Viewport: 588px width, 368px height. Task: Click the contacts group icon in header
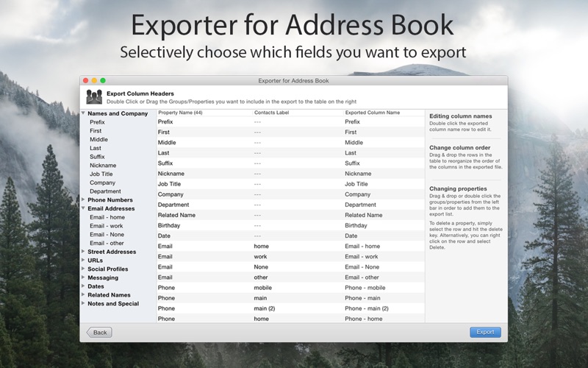(x=94, y=97)
